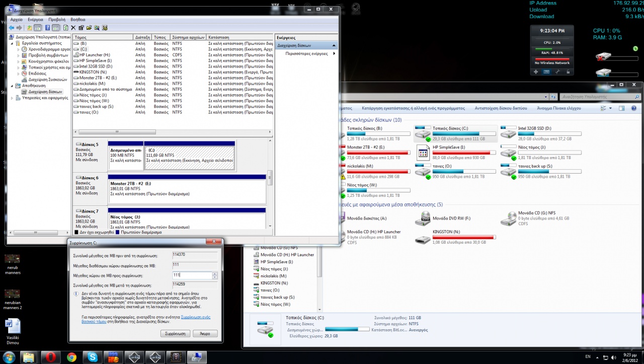The height and width of the screenshot is (364, 644).
Task: Click the monitor view icon on system gadget
Action: click(x=547, y=72)
